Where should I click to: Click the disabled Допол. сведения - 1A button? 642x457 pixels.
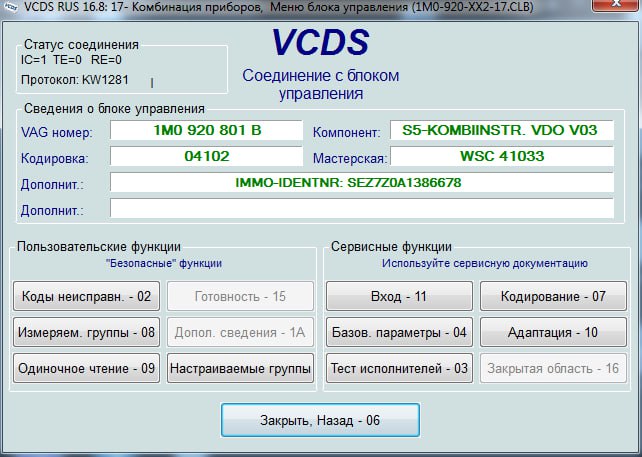(x=240, y=332)
